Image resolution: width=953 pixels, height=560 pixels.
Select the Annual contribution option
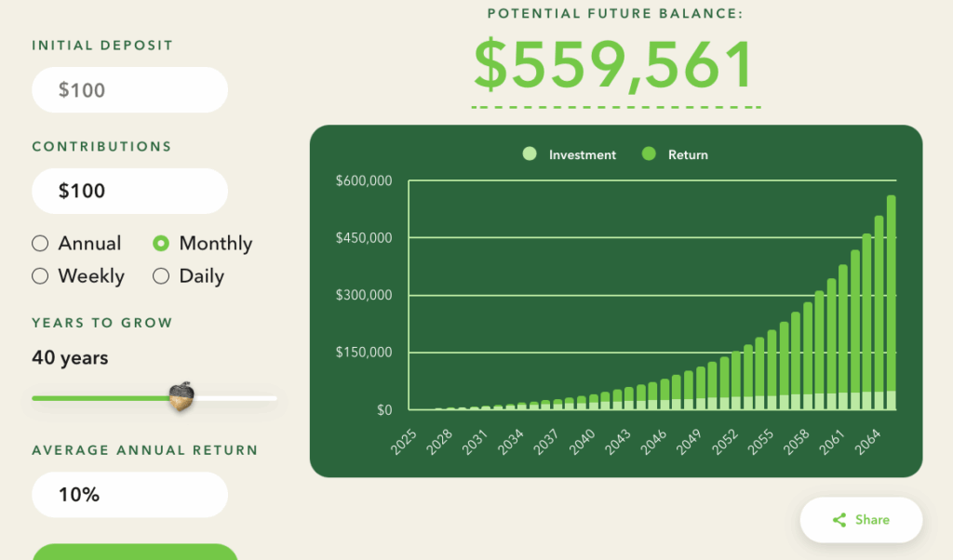tap(40, 244)
